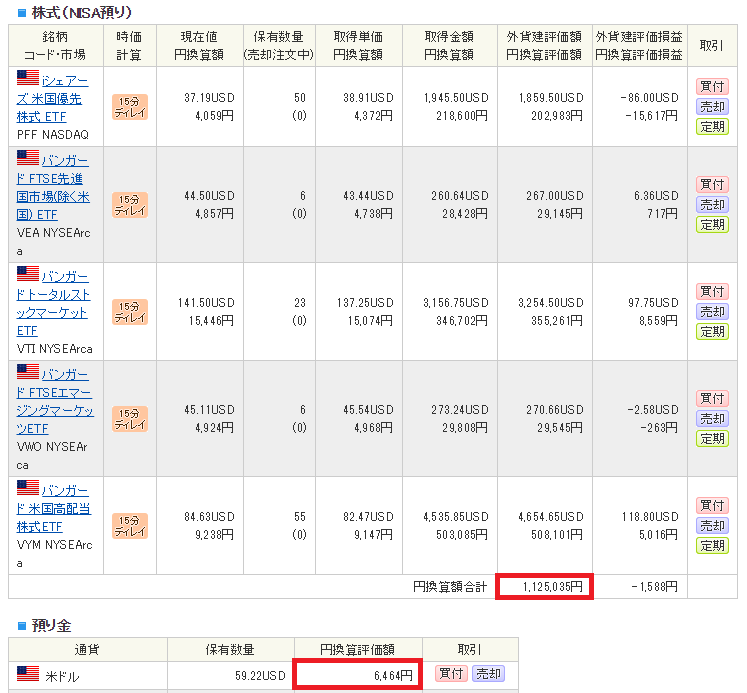Select PFF current price 37.19USD
The width and height of the screenshot is (747, 693).
coord(209,98)
